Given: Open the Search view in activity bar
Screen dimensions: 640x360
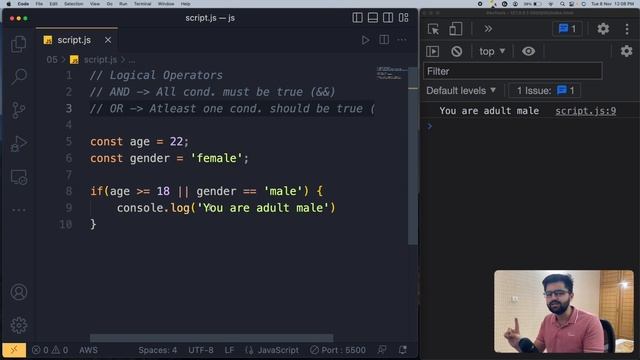Looking at the screenshot, I should 18,76.
